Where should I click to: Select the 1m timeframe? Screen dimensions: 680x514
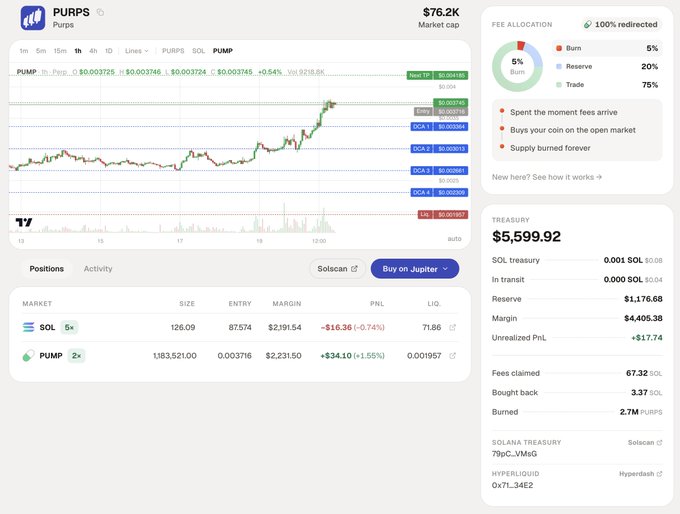pyautogui.click(x=24, y=51)
